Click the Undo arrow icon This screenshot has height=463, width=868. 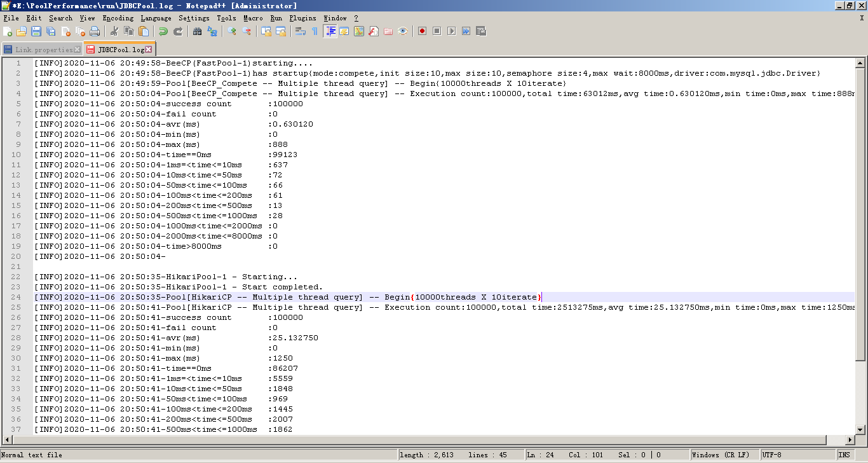click(x=163, y=31)
